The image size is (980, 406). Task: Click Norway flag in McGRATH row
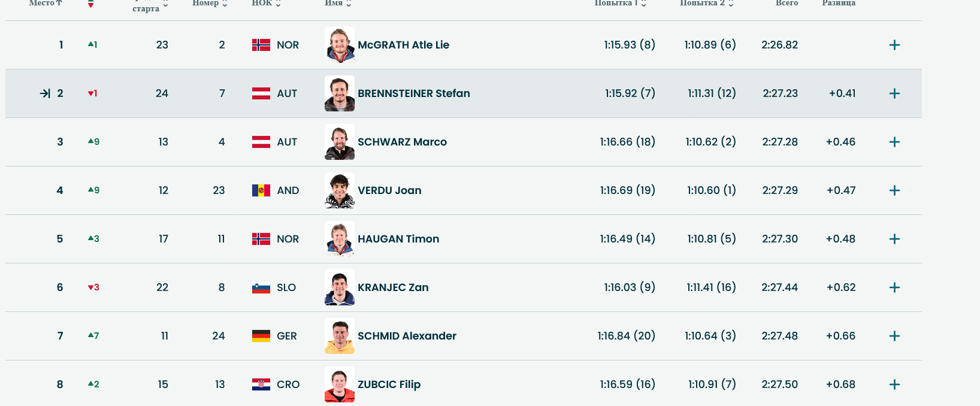click(x=261, y=45)
